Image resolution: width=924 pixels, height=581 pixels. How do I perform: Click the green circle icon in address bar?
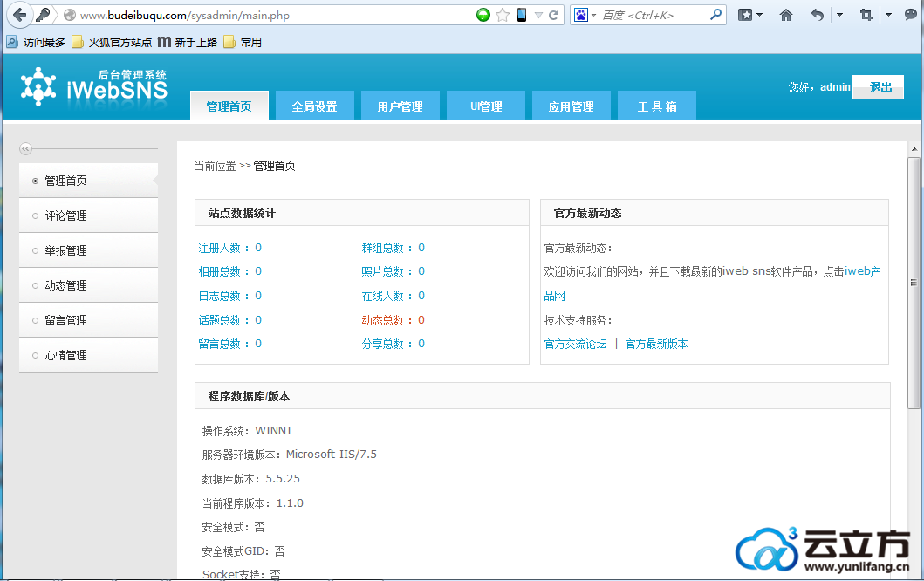[483, 16]
